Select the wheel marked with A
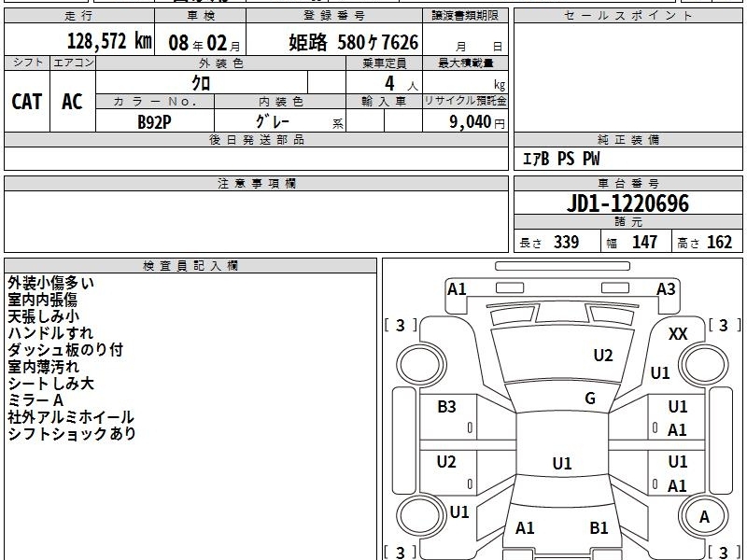Screen dimensions: 747x560 point(704,516)
